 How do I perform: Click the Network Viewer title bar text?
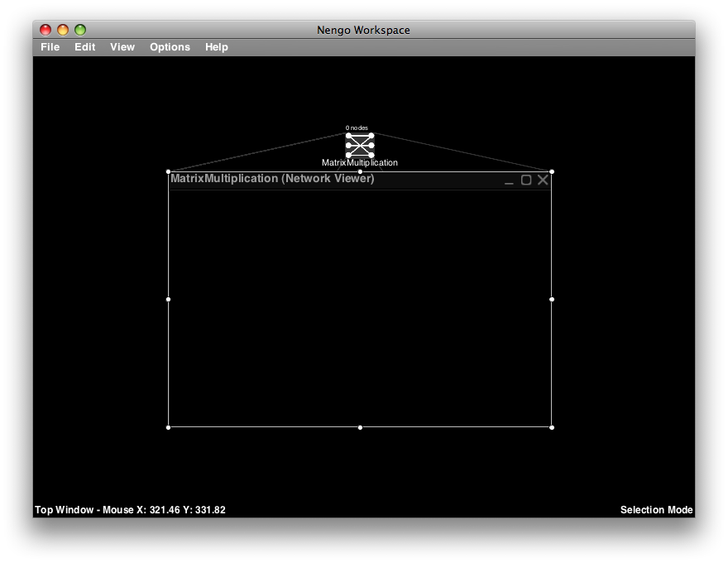click(x=272, y=178)
